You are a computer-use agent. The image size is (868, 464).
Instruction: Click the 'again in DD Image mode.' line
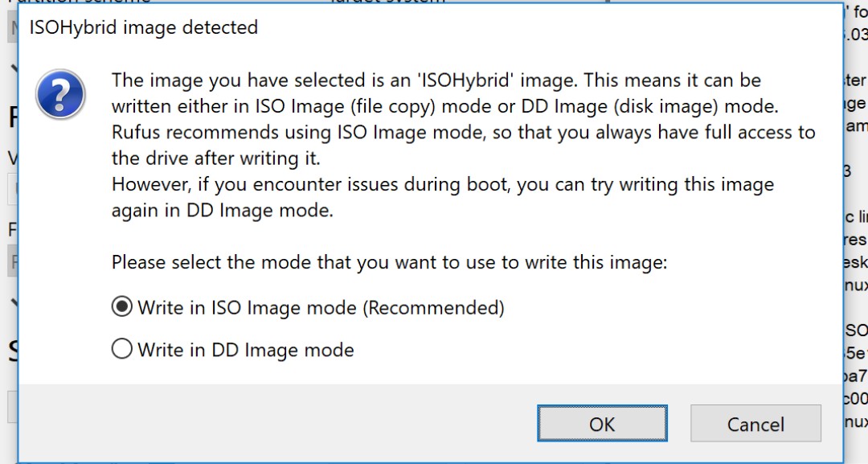click(222, 211)
